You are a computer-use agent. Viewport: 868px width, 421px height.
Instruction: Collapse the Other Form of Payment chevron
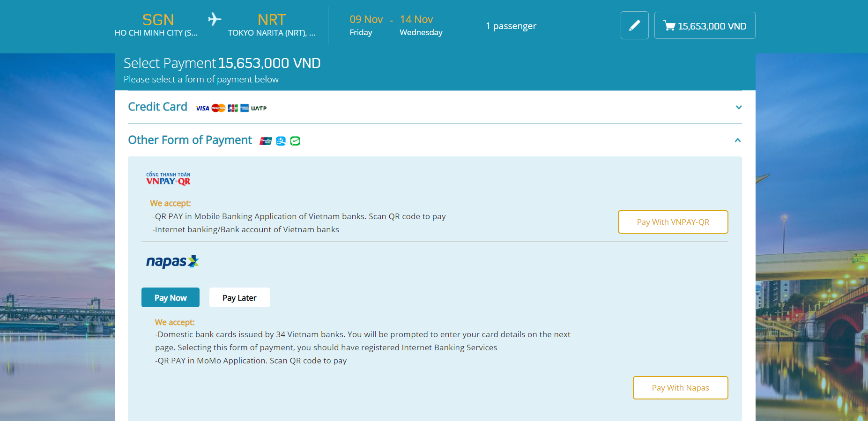tap(738, 140)
